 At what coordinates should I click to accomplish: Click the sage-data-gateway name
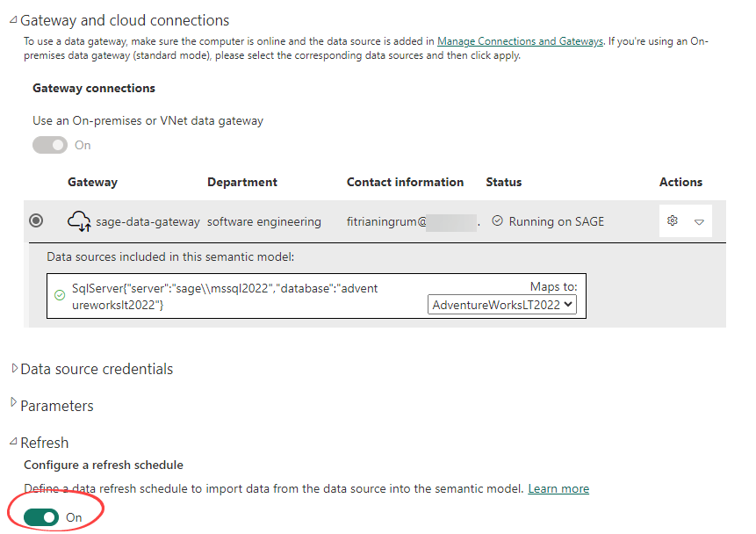point(148,222)
